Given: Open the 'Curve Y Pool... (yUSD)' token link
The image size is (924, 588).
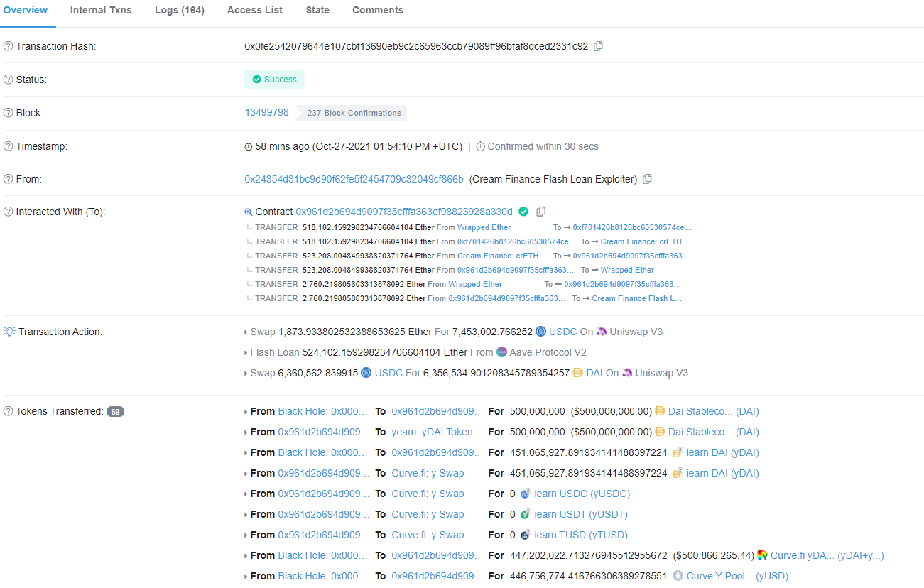Looking at the screenshot, I should click(x=737, y=576).
